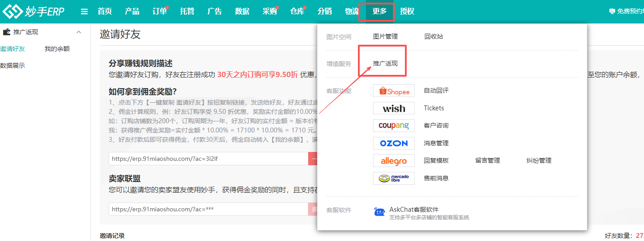Viewport: 644px width, 241px height.
Task: Choose 推广返现 under 增值服务
Action: [385, 64]
